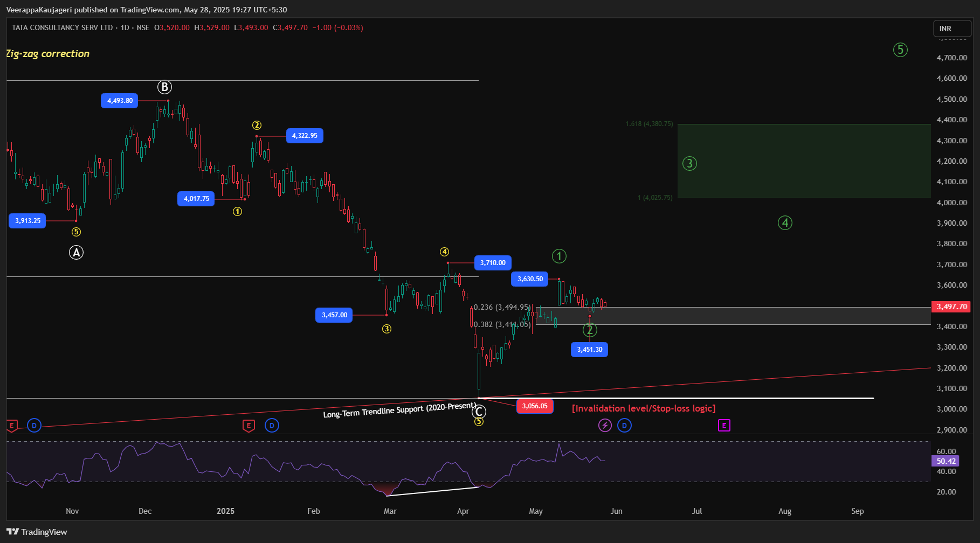Click the Invalidation level/Stop-loss logic text

tap(644, 408)
